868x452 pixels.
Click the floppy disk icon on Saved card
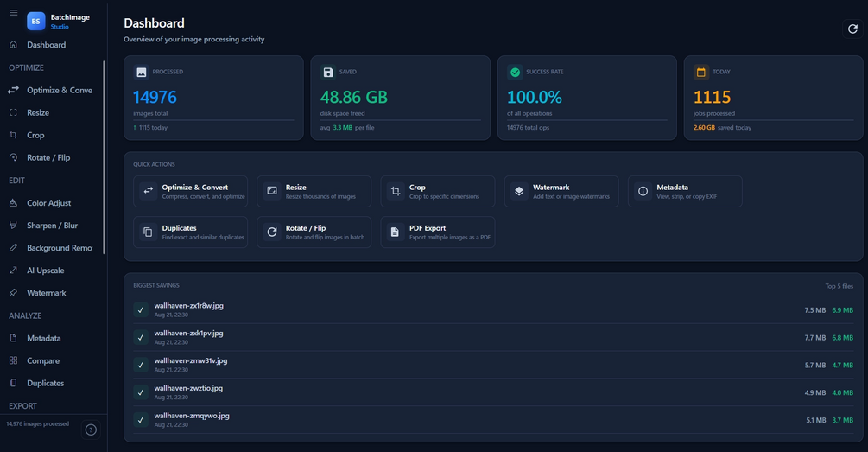[328, 72]
